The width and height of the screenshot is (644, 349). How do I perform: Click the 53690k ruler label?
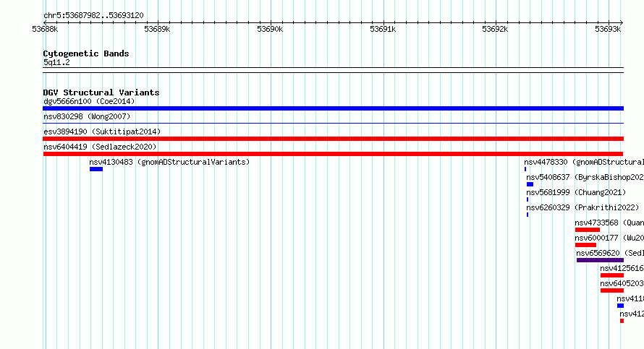click(x=270, y=29)
